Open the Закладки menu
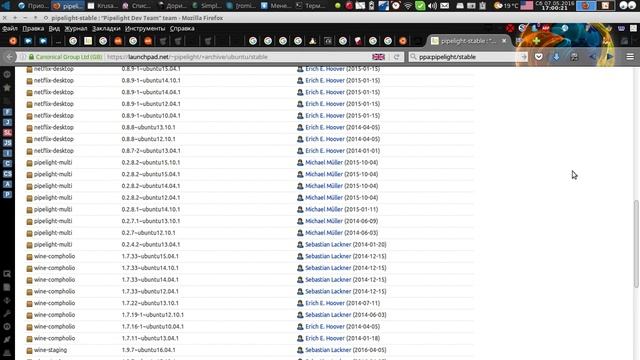Image resolution: width=640 pixels, height=360 pixels. click(x=106, y=28)
